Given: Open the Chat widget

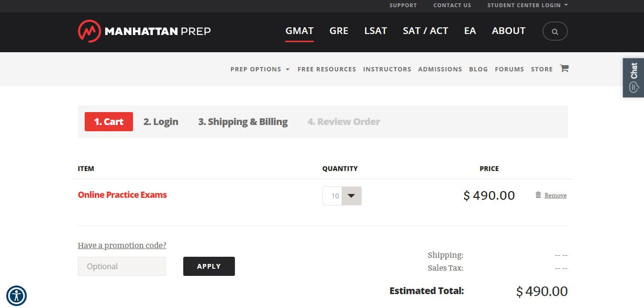Looking at the screenshot, I should pyautogui.click(x=633, y=78).
